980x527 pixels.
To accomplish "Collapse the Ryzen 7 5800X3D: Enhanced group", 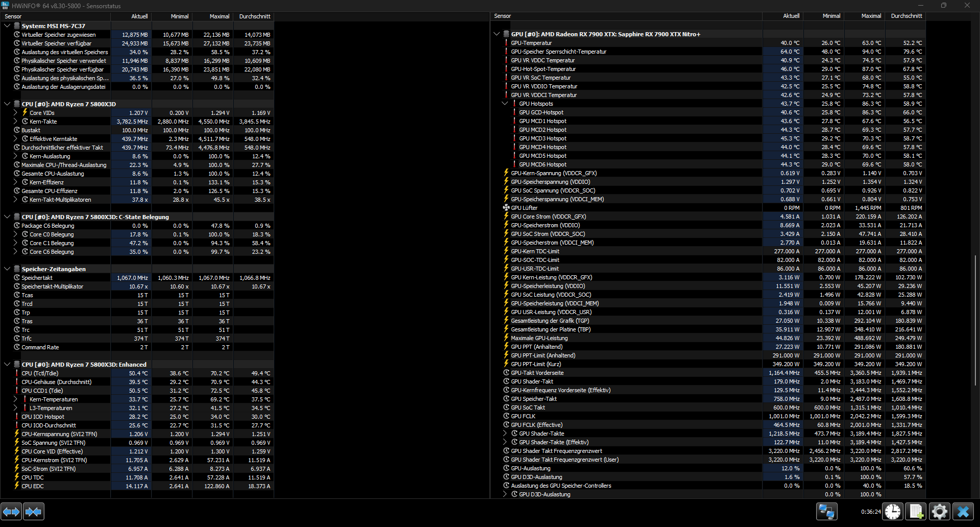I will [x=7, y=365].
